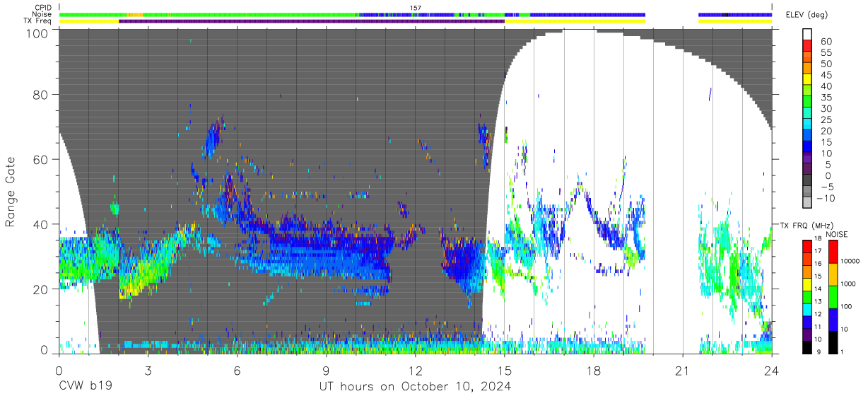Click the y-axis tick label 40
868x401 pixels.
click(40, 224)
